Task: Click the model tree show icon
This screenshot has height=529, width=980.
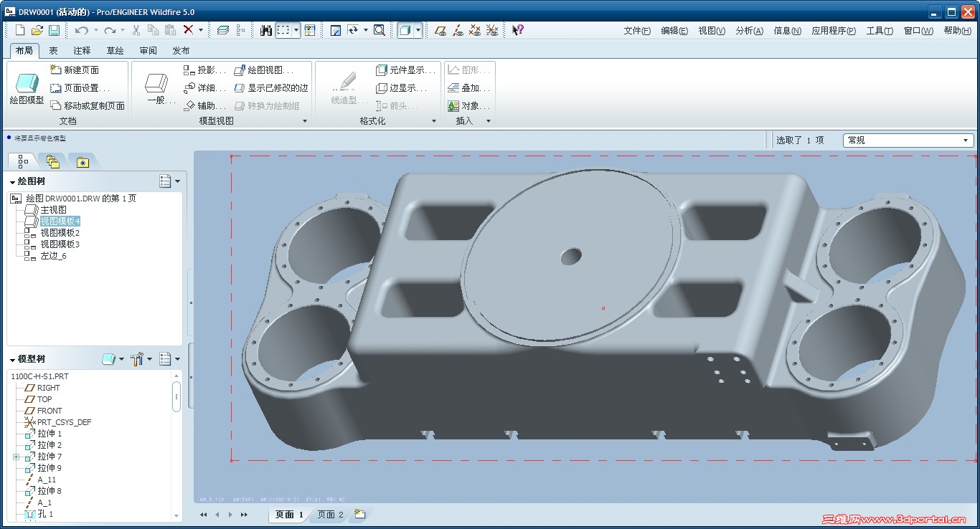Action: [x=109, y=359]
